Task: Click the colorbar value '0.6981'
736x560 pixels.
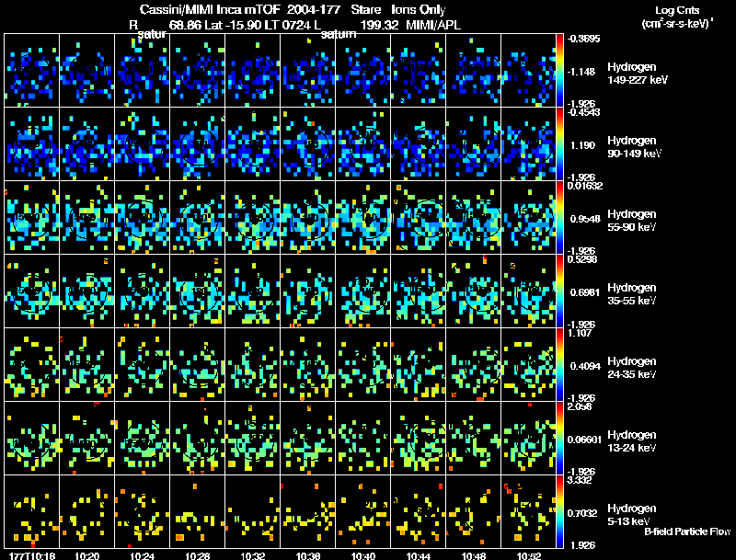Action: [x=585, y=292]
